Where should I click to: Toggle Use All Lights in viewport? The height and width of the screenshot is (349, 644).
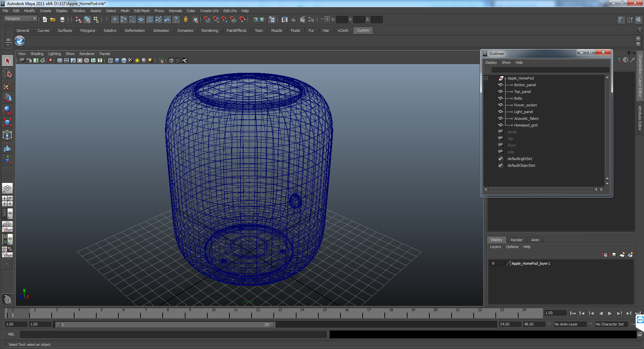(x=137, y=60)
